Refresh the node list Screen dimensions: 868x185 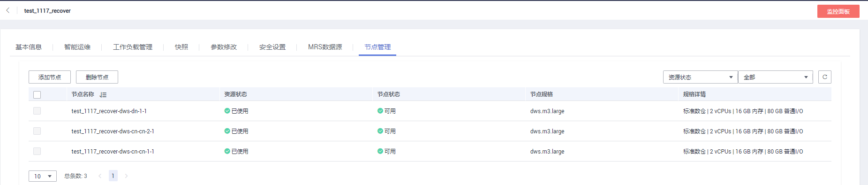pyautogui.click(x=825, y=77)
